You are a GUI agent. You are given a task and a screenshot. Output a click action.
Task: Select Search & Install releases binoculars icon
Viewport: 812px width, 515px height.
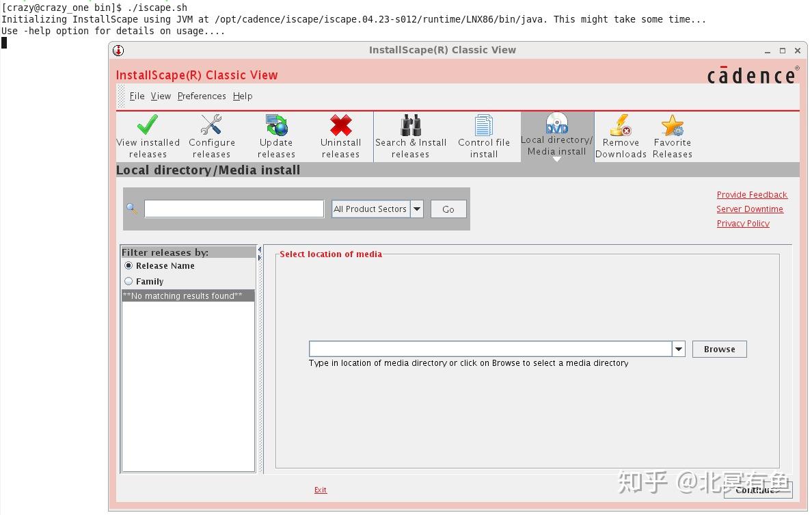(411, 127)
